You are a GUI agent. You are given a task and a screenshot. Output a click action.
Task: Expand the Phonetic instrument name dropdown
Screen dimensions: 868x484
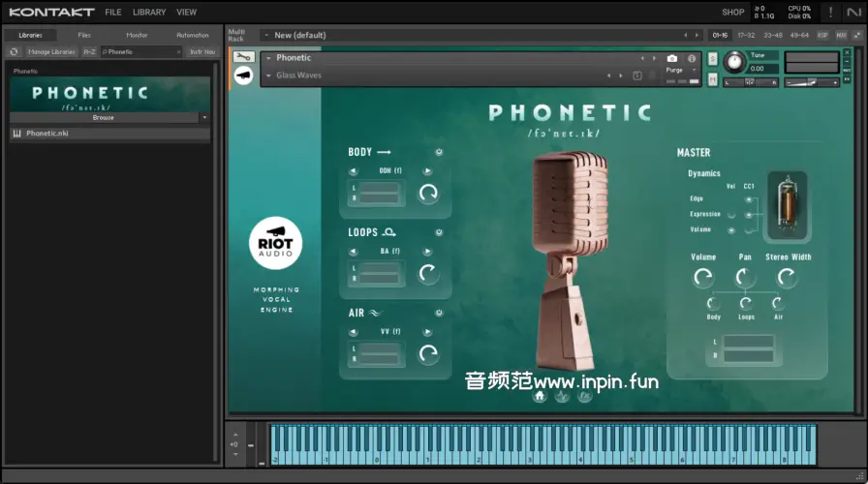[x=267, y=58]
